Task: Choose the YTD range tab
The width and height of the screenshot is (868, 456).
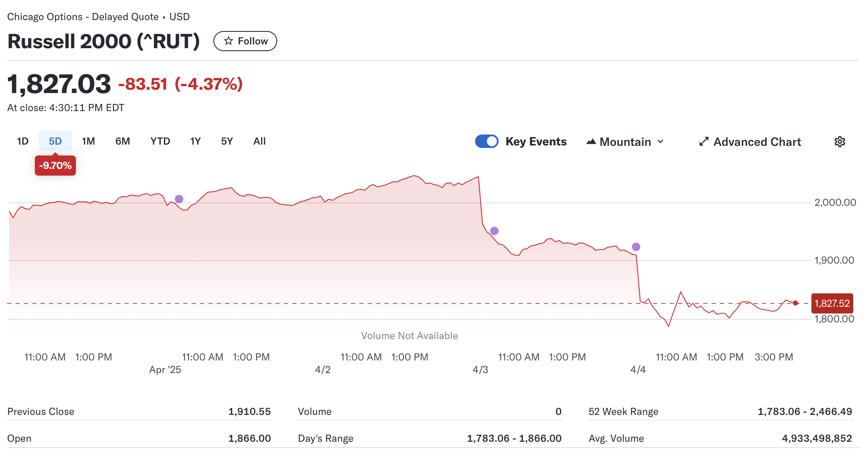Action: [160, 141]
